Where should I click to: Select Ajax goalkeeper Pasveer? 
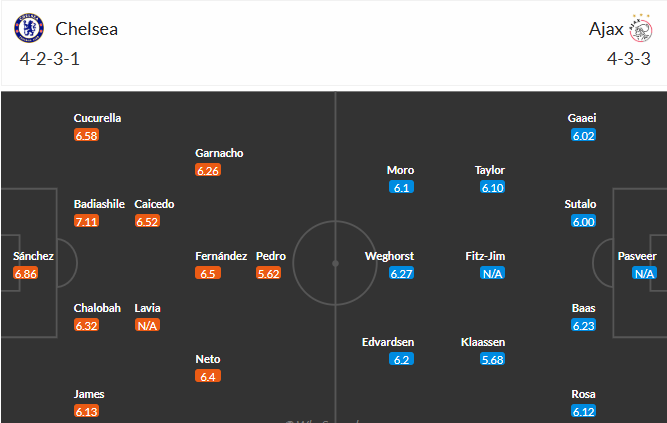coord(637,256)
